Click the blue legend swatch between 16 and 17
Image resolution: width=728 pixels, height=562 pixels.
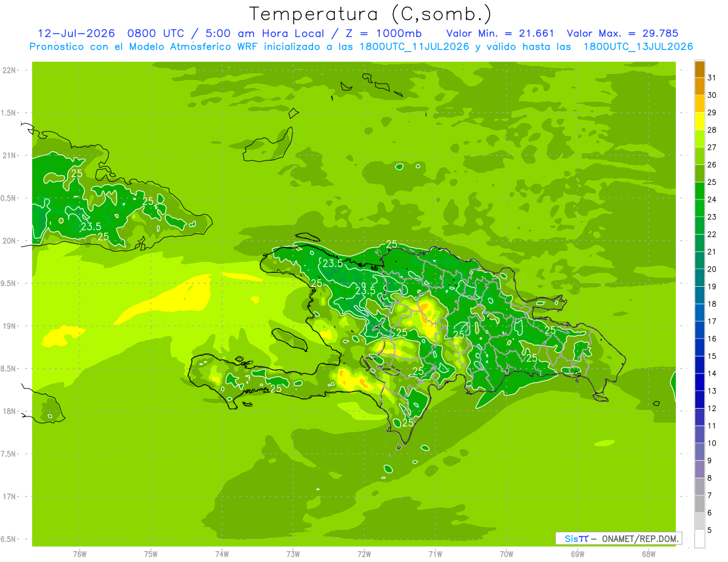tap(699, 330)
